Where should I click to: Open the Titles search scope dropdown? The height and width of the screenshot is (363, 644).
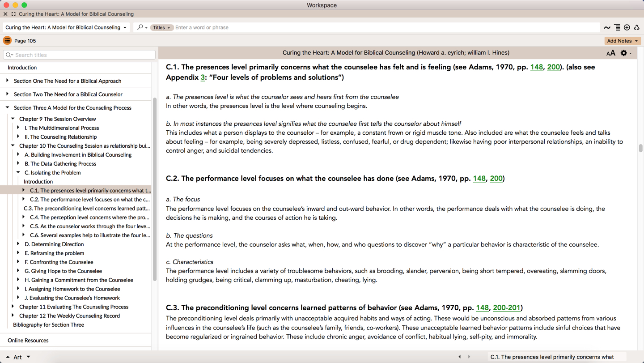161,28
